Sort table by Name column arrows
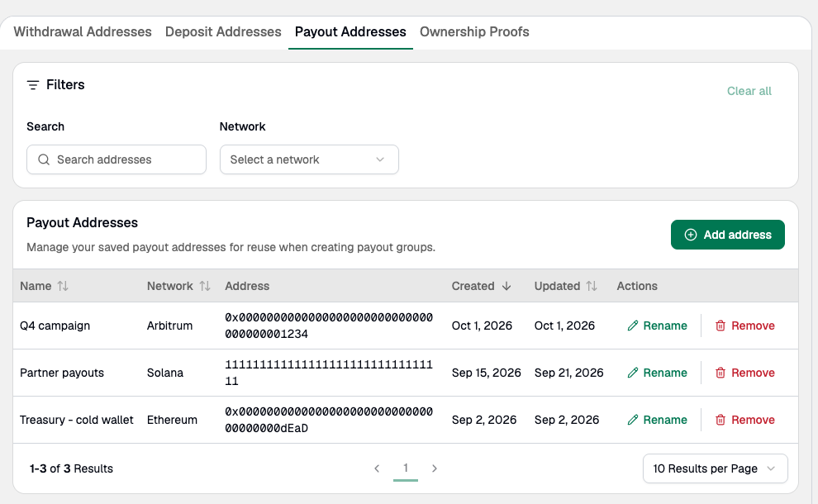818x504 pixels. click(x=63, y=286)
